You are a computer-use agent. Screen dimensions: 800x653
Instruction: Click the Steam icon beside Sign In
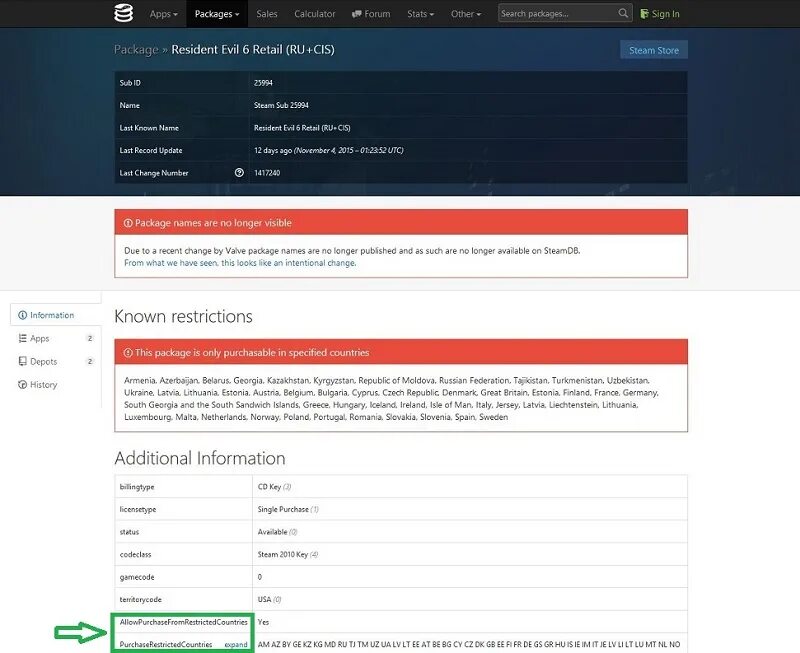tap(645, 13)
